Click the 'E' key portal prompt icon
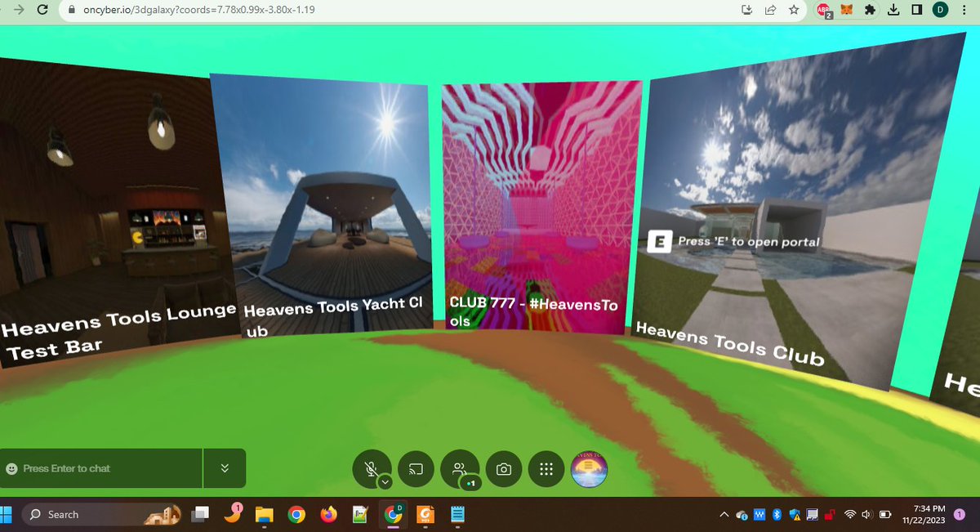 [658, 242]
